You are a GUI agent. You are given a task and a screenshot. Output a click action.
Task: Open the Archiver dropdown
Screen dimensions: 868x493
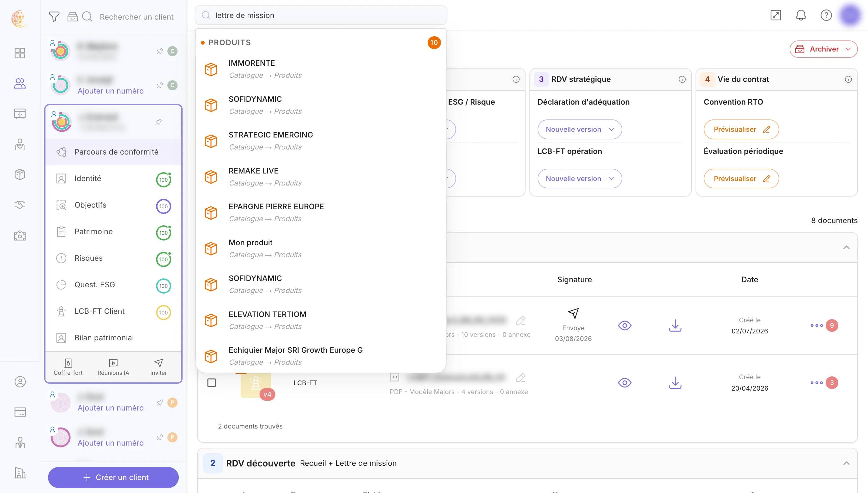823,49
